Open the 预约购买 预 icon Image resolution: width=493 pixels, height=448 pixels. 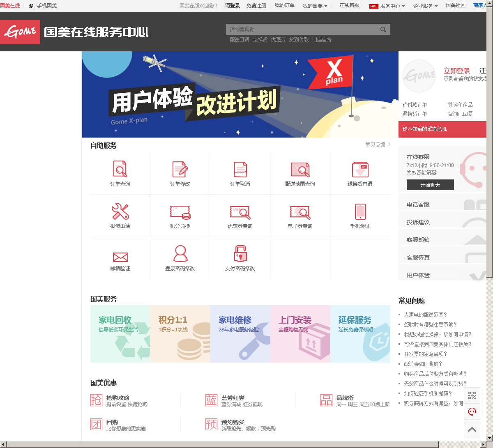tap(211, 424)
